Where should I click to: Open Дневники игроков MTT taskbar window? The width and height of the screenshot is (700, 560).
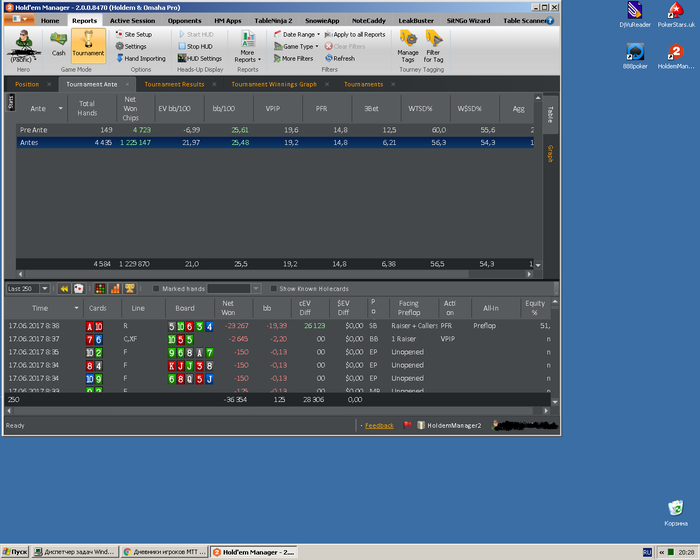click(x=165, y=552)
